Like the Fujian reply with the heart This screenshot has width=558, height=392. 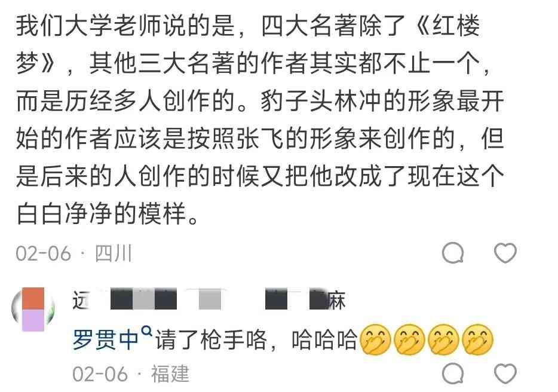pyautogui.click(x=505, y=374)
